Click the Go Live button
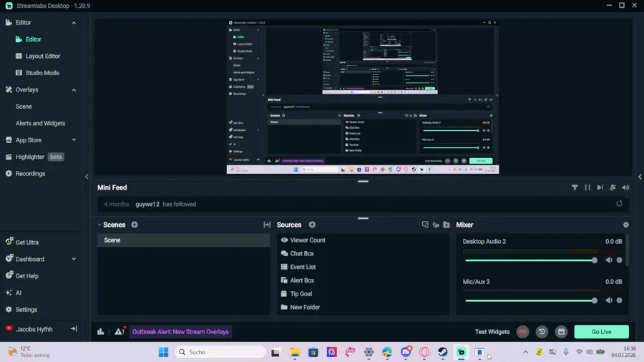The height and width of the screenshot is (362, 644). 601,332
